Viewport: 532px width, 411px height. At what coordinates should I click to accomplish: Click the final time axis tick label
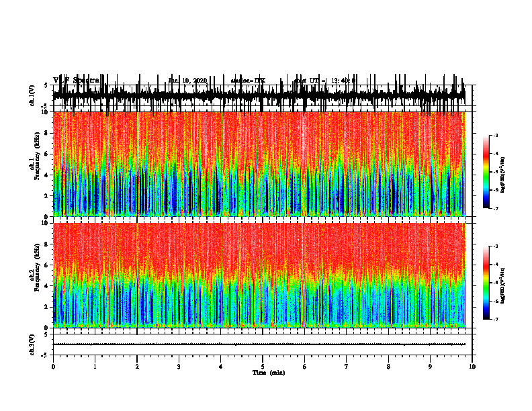pyautogui.click(x=472, y=367)
